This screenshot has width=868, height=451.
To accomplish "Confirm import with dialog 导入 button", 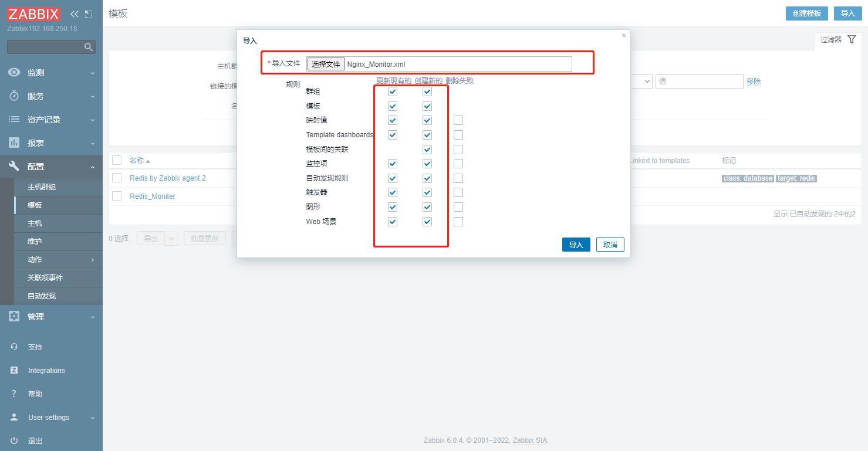I will [x=576, y=245].
